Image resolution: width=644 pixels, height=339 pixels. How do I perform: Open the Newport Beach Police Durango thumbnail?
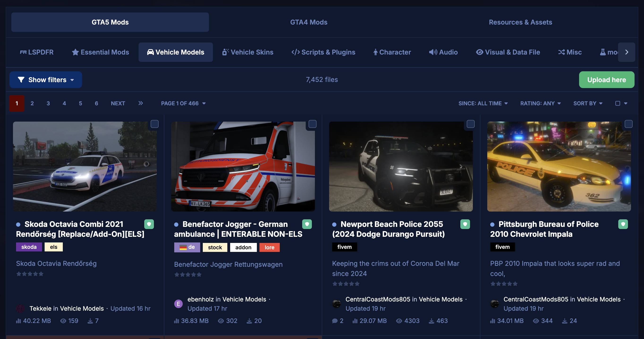pos(401,166)
